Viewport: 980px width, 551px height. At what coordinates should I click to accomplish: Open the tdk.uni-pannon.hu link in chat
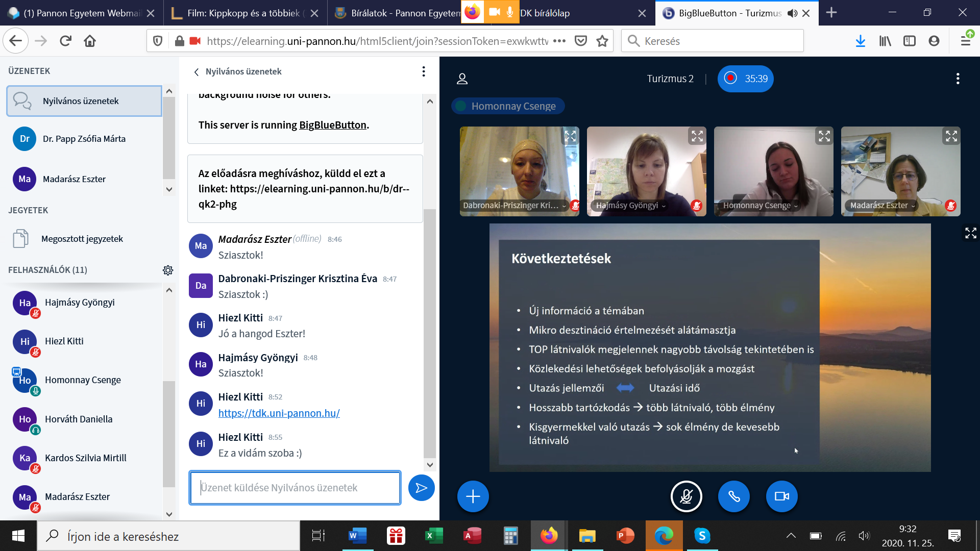click(x=279, y=413)
